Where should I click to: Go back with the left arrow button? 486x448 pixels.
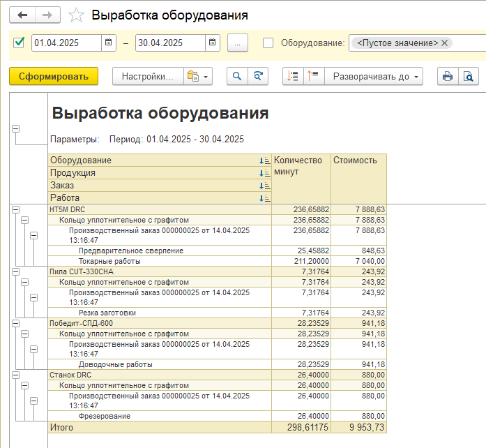(22, 15)
